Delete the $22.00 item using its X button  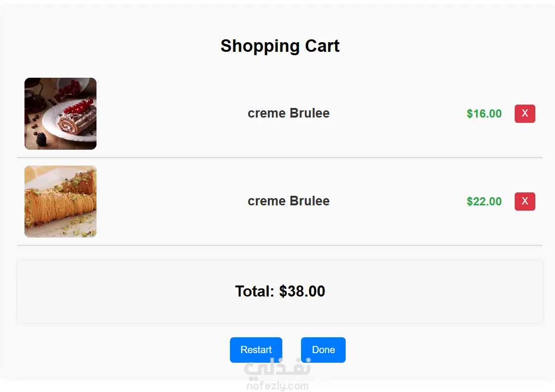[x=525, y=202]
